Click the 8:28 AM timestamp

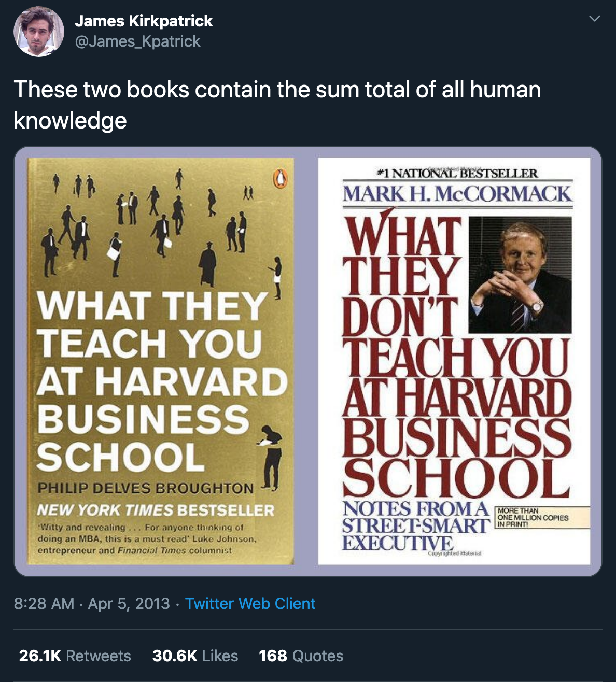click(44, 603)
